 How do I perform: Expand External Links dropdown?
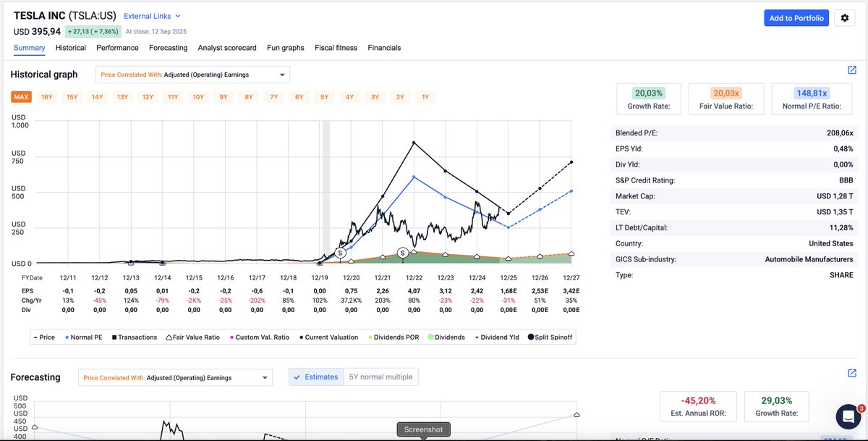tap(152, 16)
